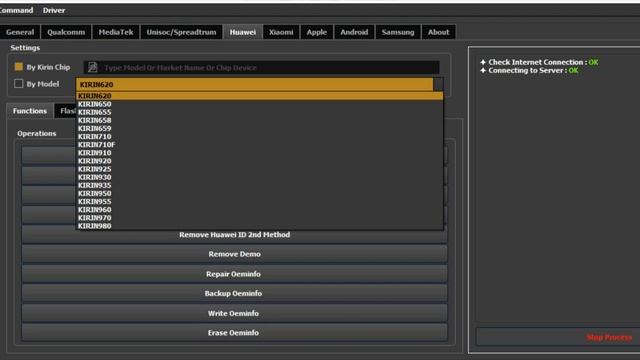
Task: Switch to the Qualcomm tab
Action: click(66, 32)
